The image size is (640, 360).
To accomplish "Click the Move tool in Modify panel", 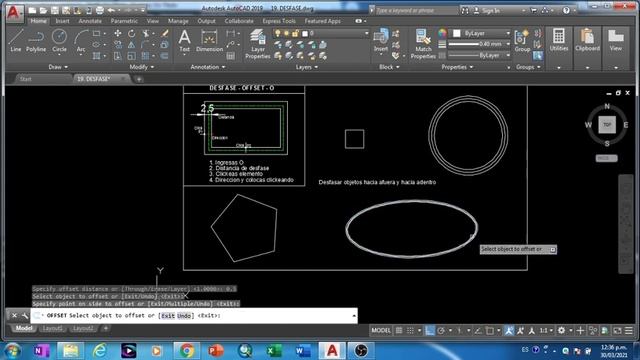I will pos(118,33).
